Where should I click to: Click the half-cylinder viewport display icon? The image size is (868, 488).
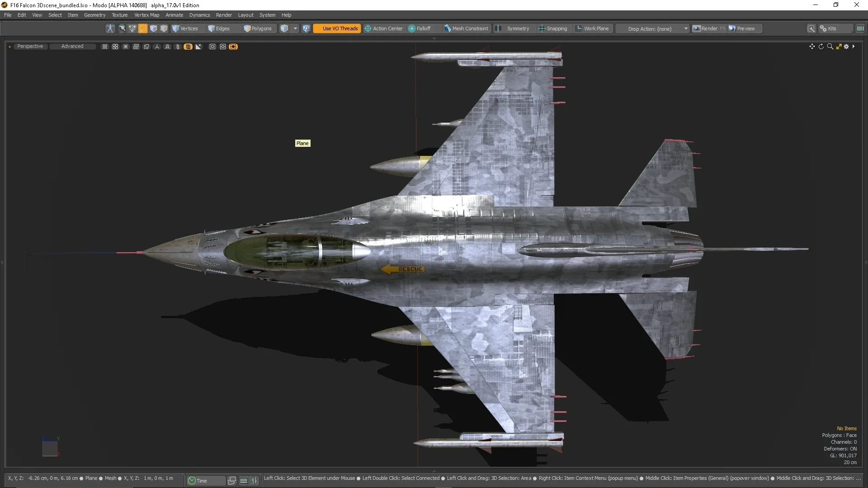pyautogui.click(x=178, y=47)
